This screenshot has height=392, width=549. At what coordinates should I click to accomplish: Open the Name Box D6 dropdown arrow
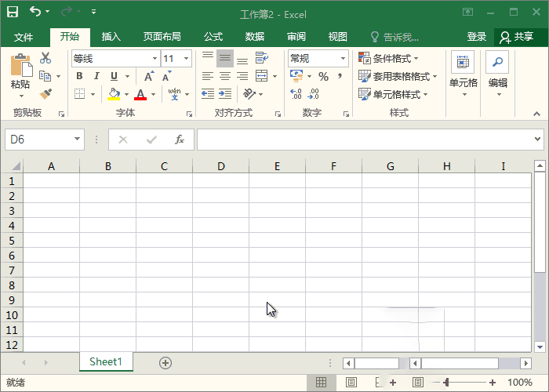[77, 140]
